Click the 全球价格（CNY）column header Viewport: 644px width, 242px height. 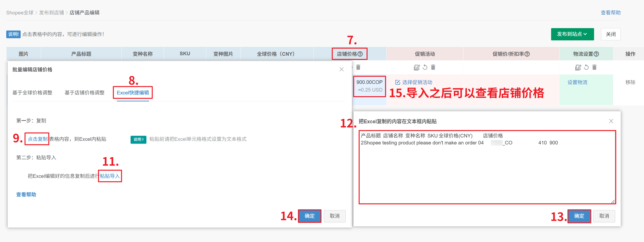point(277,54)
